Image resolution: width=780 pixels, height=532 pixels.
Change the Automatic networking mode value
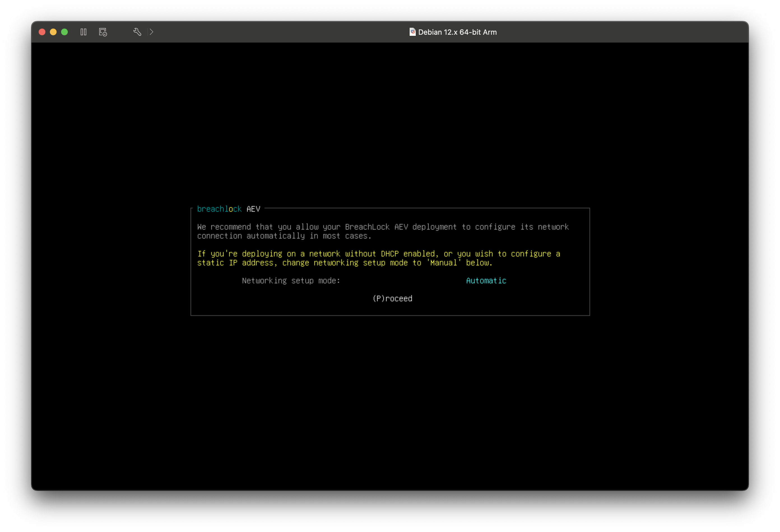coord(486,281)
